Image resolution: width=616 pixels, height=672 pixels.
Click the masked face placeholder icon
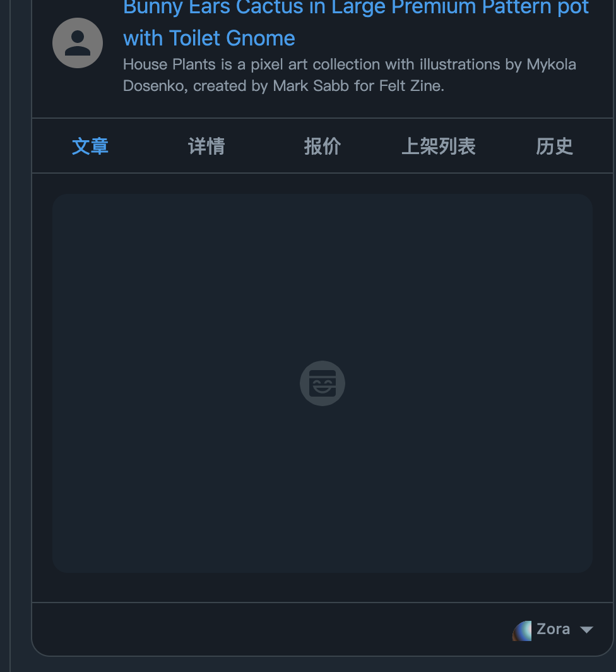pyautogui.click(x=323, y=383)
